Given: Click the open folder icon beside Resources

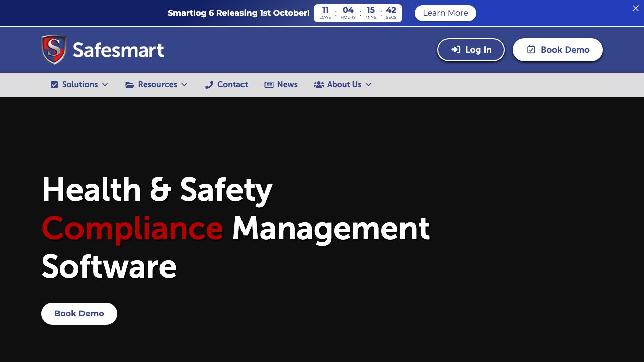Looking at the screenshot, I should click(x=130, y=85).
